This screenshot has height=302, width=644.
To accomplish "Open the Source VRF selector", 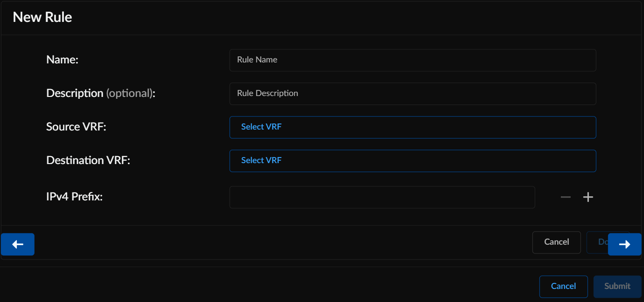I will click(413, 127).
